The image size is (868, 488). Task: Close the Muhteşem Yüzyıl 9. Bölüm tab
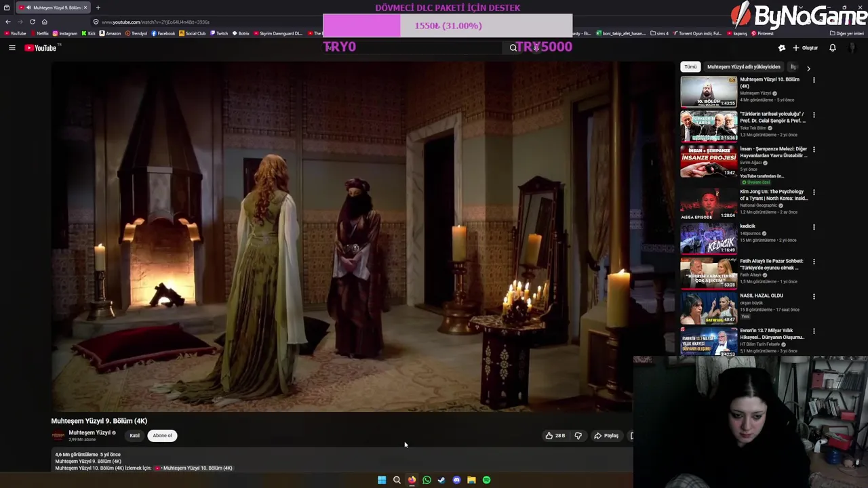pos(85,7)
